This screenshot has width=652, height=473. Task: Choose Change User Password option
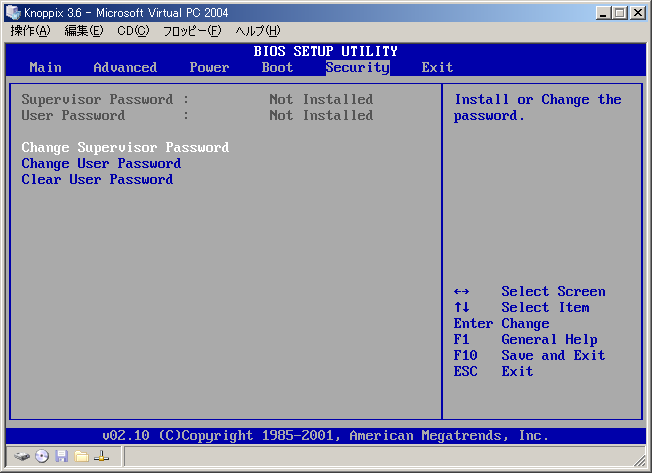tap(101, 164)
